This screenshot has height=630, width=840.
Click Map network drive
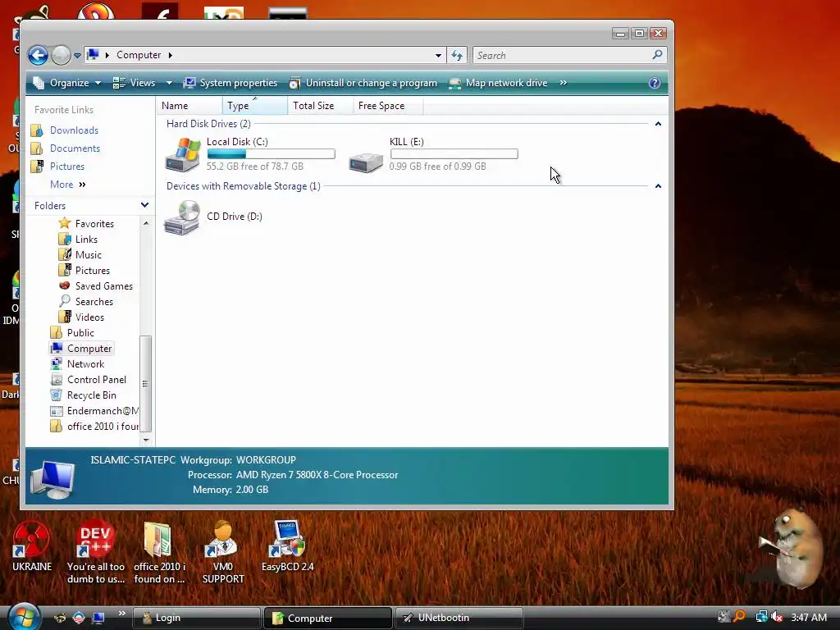click(498, 83)
